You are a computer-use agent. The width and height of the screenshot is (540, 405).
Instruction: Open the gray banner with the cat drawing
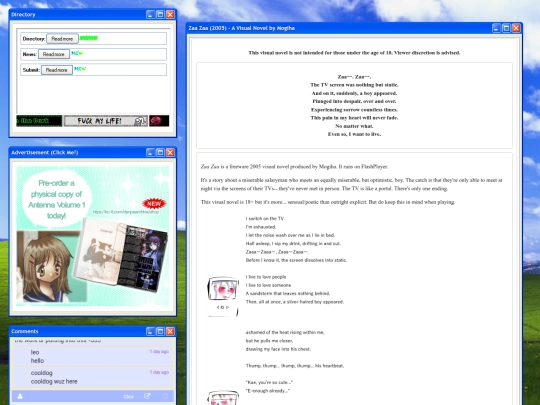point(106,121)
